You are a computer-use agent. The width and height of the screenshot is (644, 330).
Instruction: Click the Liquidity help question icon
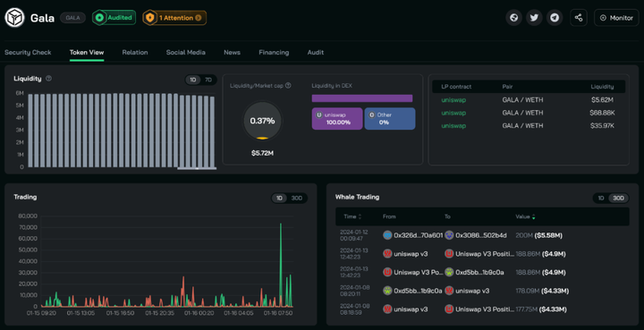coord(48,79)
